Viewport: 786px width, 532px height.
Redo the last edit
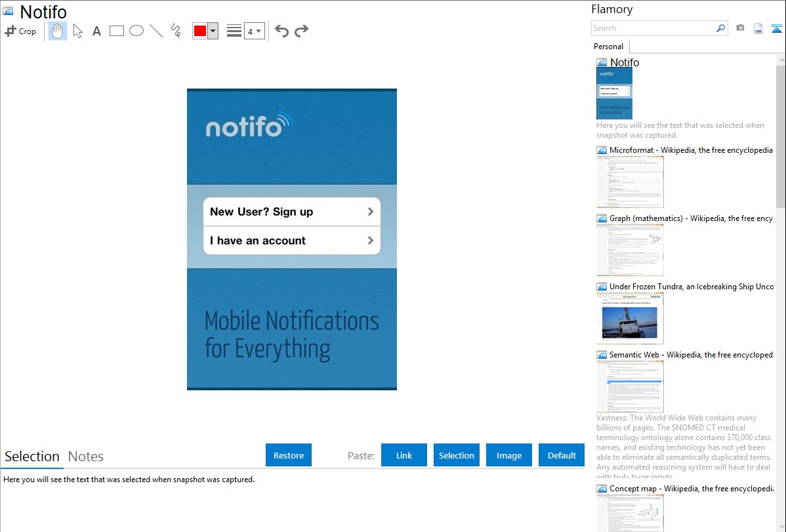tap(301, 31)
